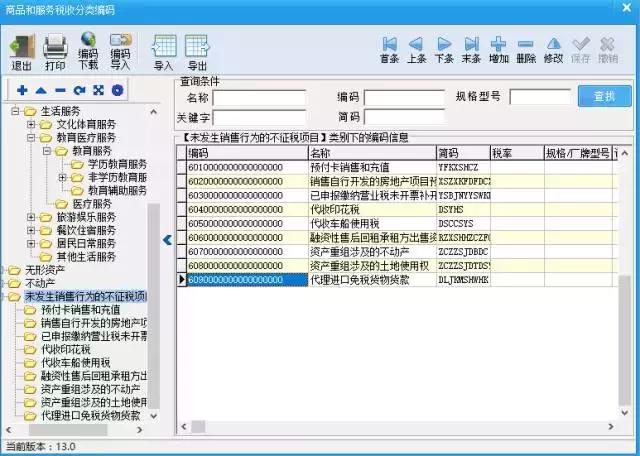The height and width of the screenshot is (456, 640).
Task: Click the 规格/厂牌型号 column header
Action: pyautogui.click(x=578, y=153)
